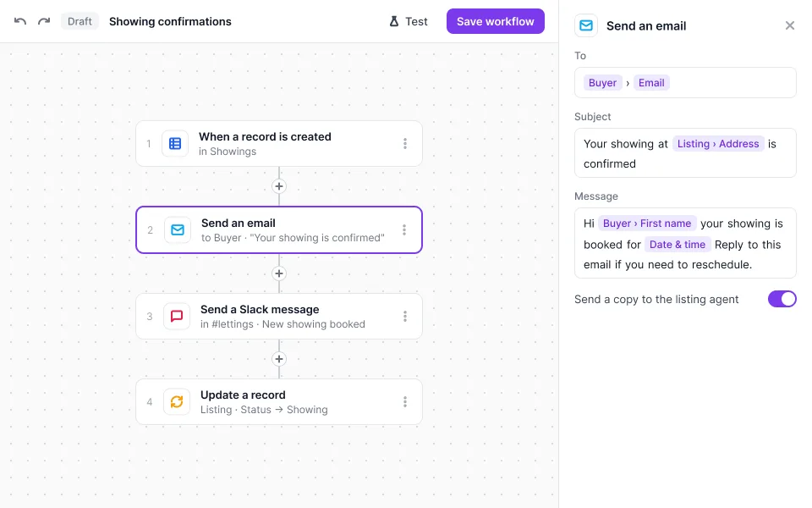Open the more options menu for step 1
This screenshot has width=812, height=508.
tap(405, 144)
